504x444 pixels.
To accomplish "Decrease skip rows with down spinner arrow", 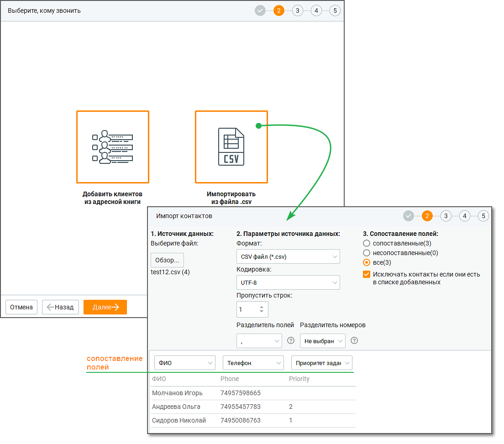I will [x=262, y=311].
